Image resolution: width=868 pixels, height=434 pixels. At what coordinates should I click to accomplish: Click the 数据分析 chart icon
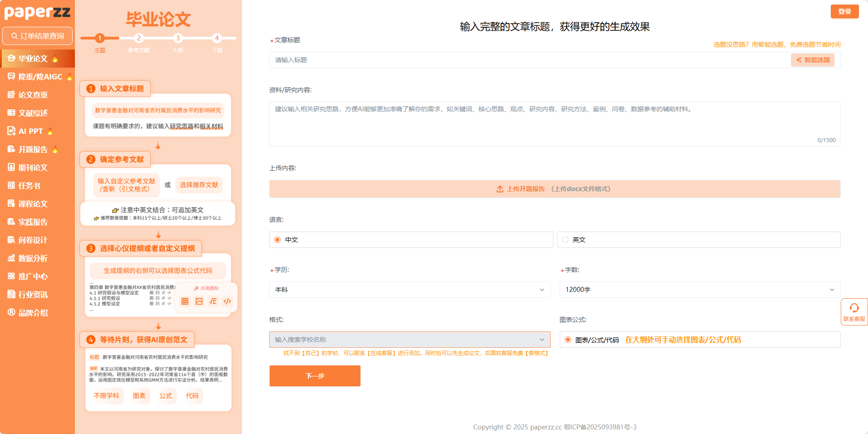[x=11, y=258]
